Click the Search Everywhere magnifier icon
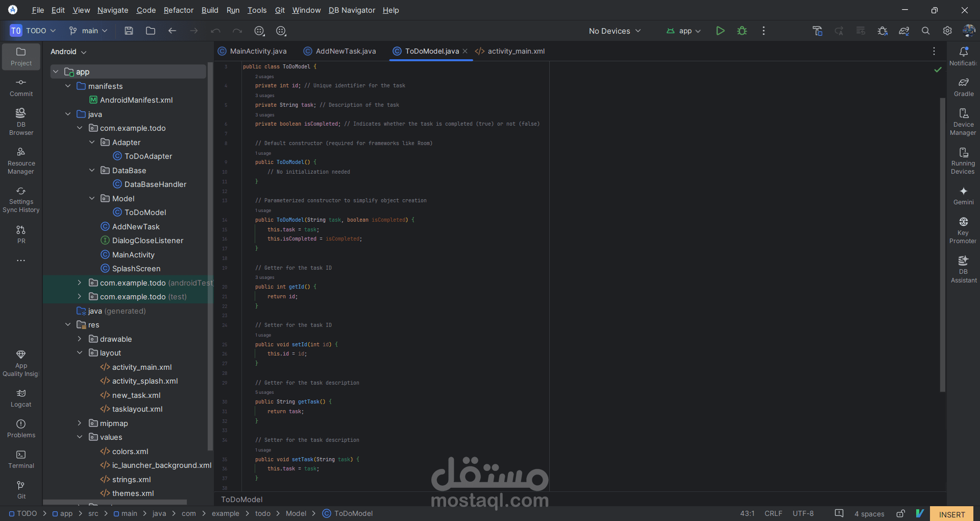 pyautogui.click(x=925, y=31)
